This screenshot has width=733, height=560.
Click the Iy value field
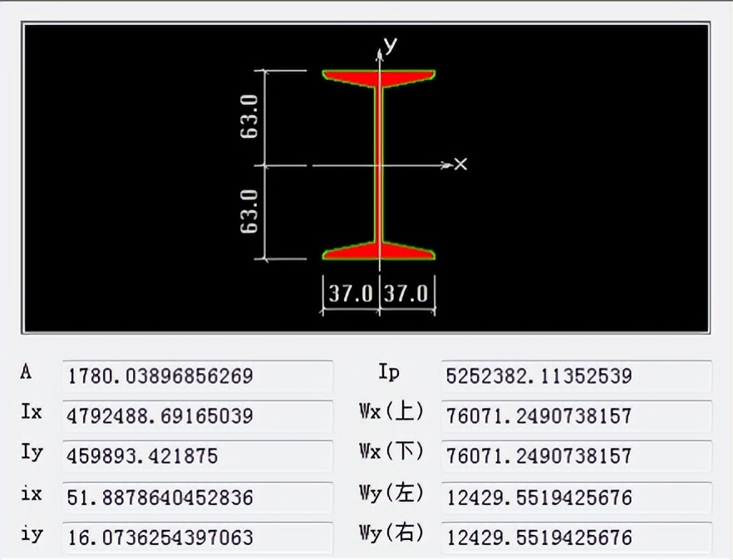[197, 456]
